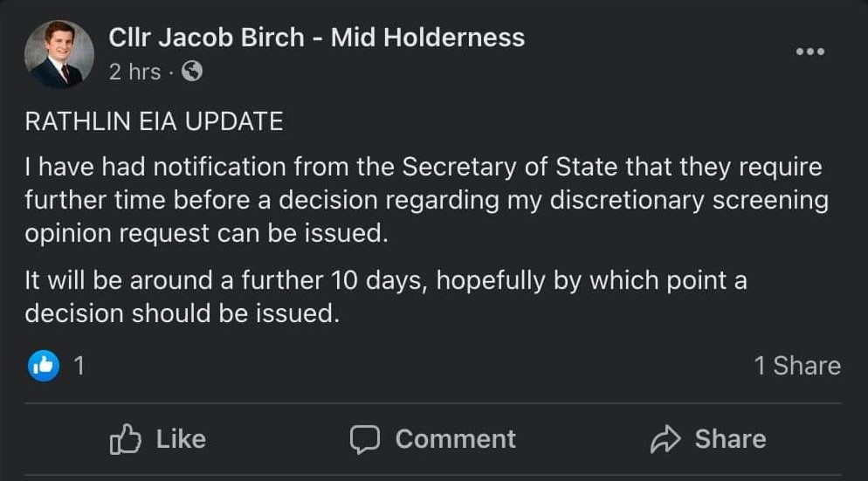This screenshot has width=868, height=481.
Task: Open Jacob Birch's profile picture
Action: (x=59, y=54)
